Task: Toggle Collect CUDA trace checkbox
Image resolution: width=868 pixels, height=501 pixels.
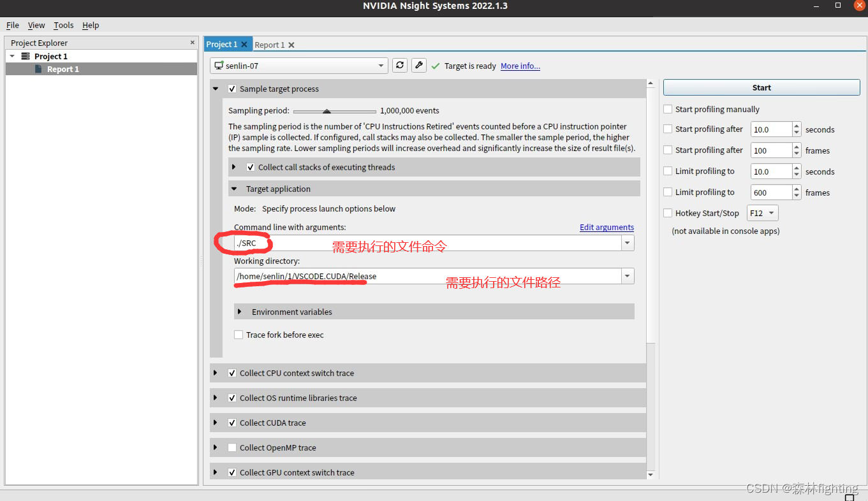Action: point(232,423)
